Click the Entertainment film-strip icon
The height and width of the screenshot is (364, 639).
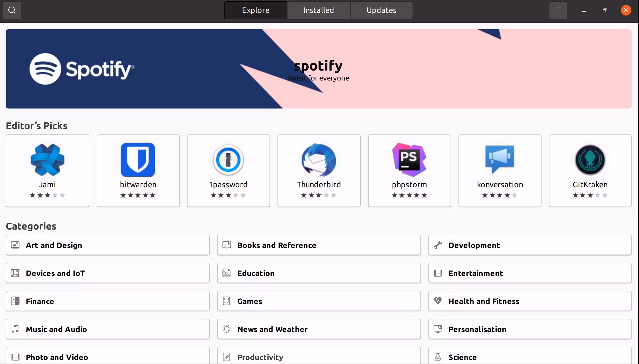(x=438, y=273)
